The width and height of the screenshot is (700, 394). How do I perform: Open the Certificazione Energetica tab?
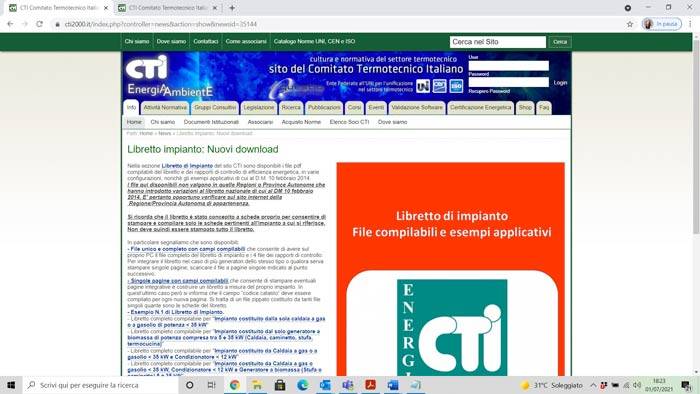[481, 108]
